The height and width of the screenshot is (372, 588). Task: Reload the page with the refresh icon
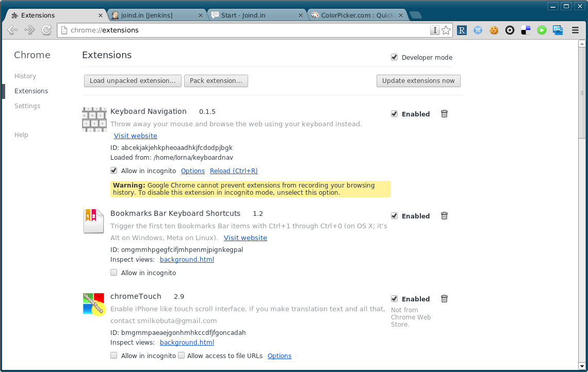click(46, 30)
